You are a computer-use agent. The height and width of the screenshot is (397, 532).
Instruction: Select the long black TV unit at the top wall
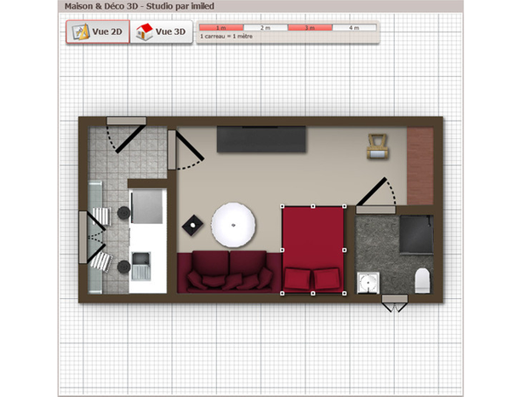point(261,139)
